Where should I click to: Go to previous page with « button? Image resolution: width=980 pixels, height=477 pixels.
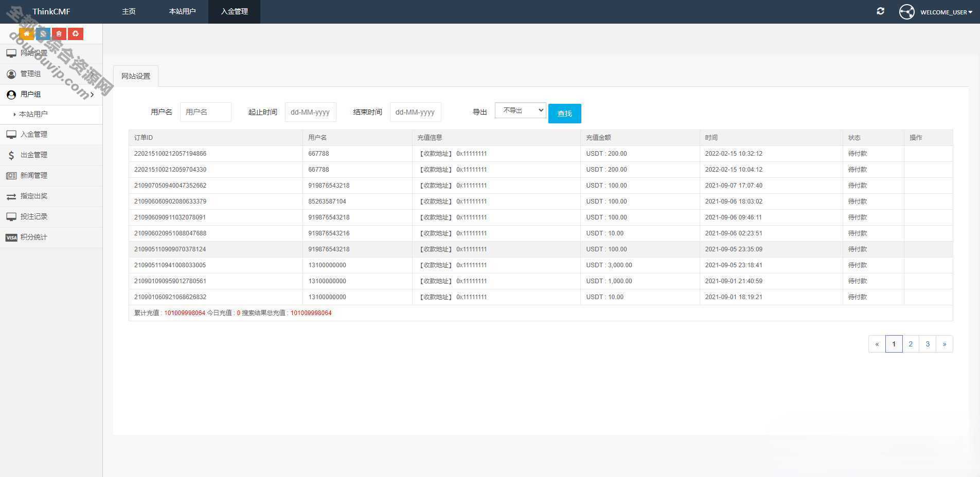(x=877, y=344)
